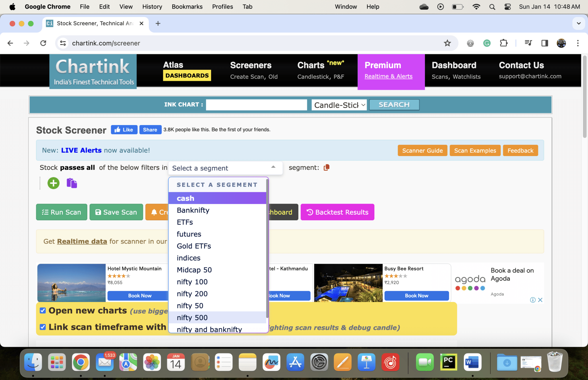Collapse the Select a segment dropdown
Viewport: 588px width, 380px height.
(272, 167)
